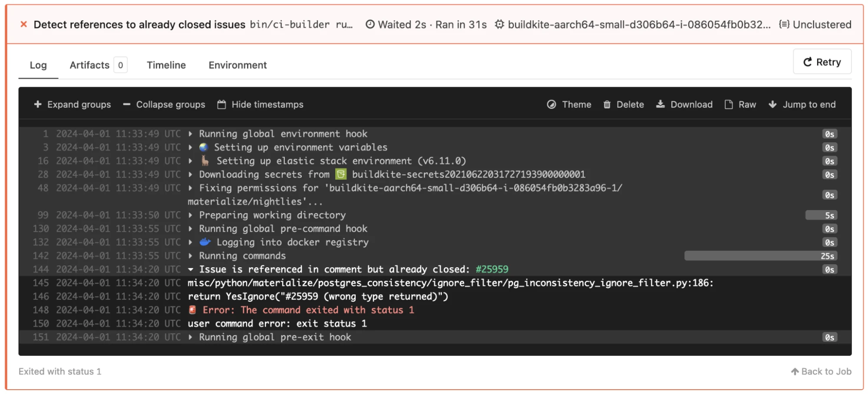Expand Running global pre-command hook group

(x=190, y=228)
